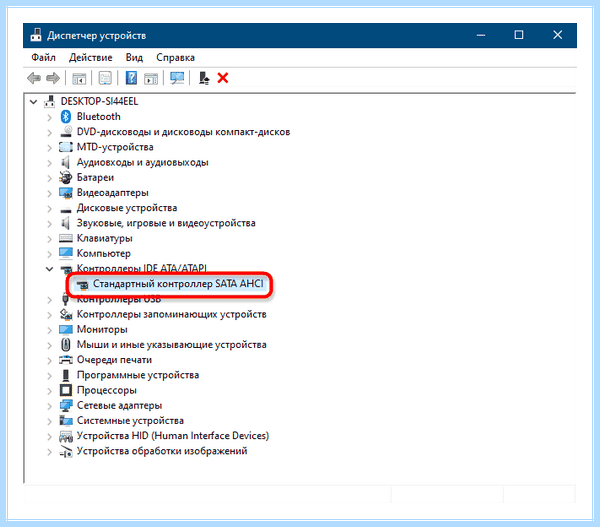
Task: Click the scan for hardware changes icon
Action: (x=177, y=78)
